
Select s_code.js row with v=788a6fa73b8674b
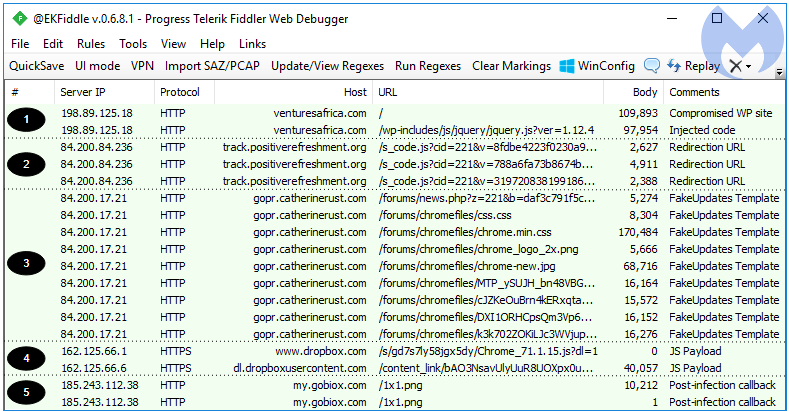(x=394, y=164)
